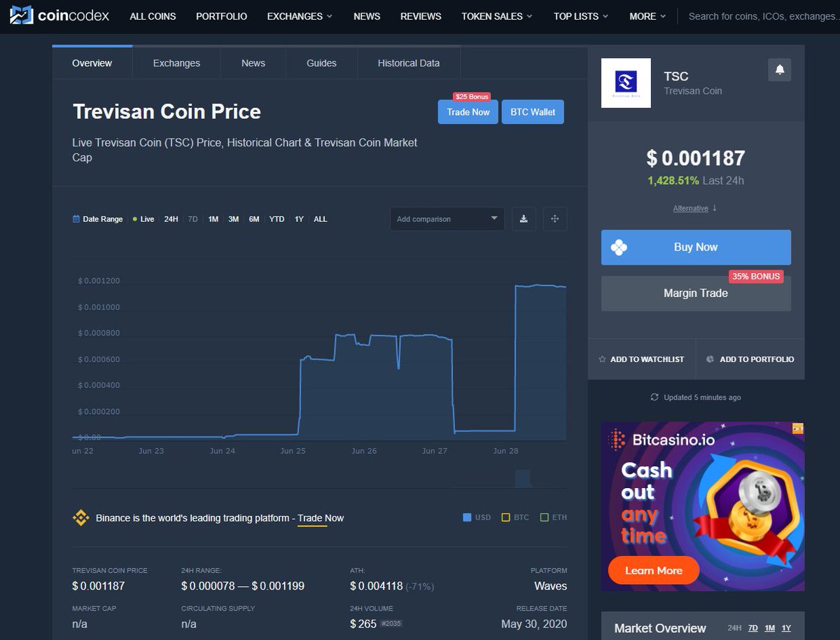Select 7D in Market Overview
Viewport: 840px width, 640px height.
(753, 628)
